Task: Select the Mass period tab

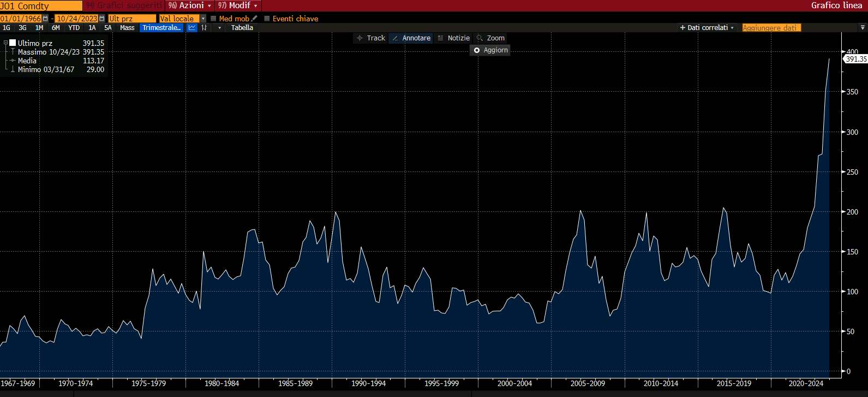Action: click(x=127, y=28)
